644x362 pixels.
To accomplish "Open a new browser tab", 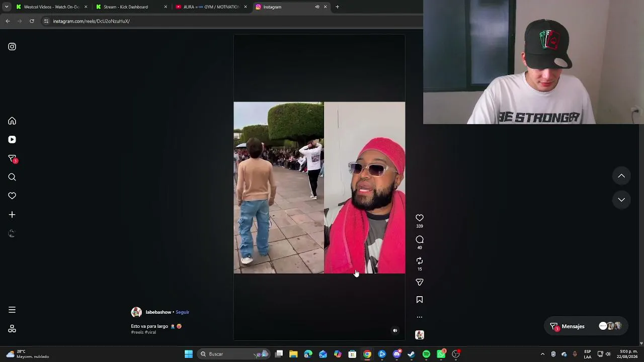I will tap(337, 7).
